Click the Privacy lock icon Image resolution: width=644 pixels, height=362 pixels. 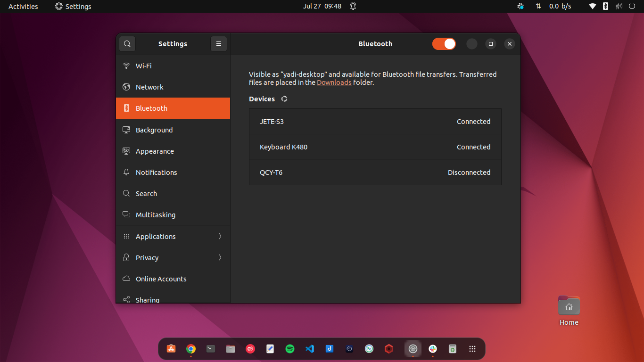(126, 257)
